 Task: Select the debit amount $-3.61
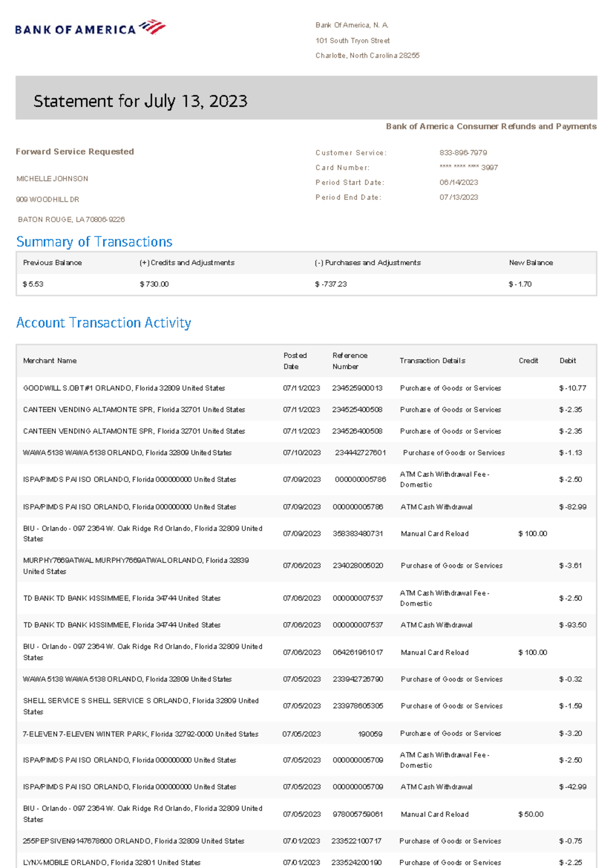[x=571, y=566]
